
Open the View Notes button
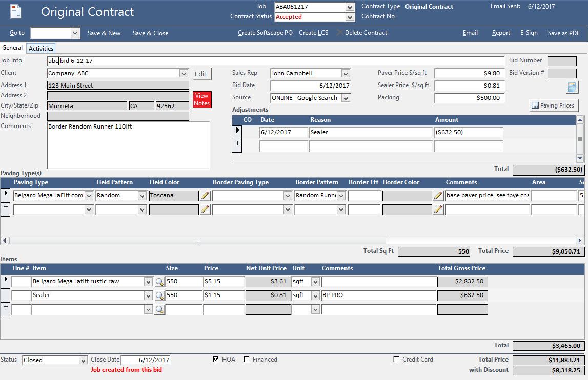[201, 99]
